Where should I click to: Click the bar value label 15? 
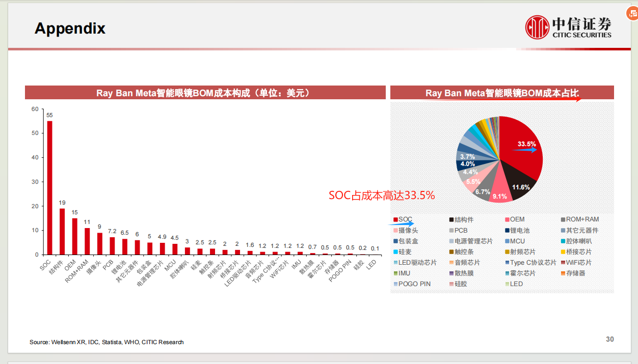point(74,212)
